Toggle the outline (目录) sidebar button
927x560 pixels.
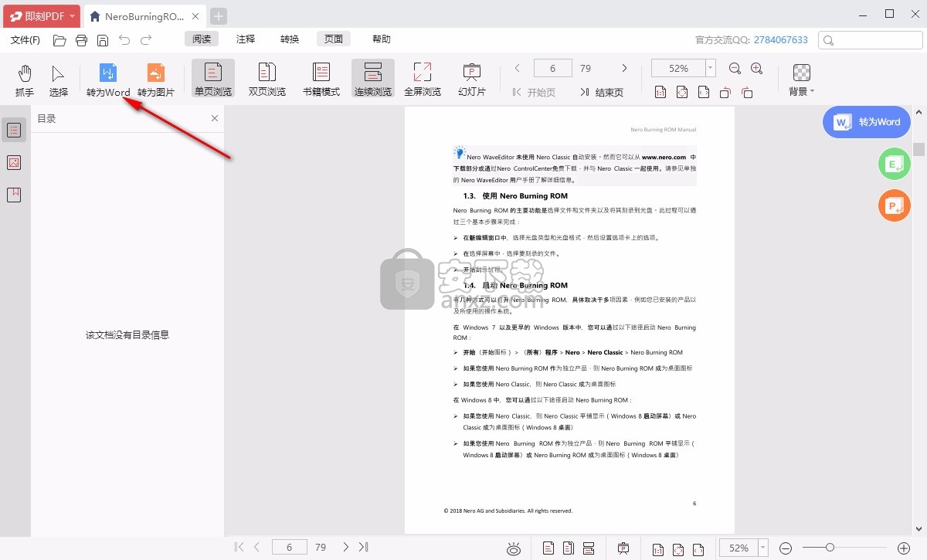pos(14,131)
